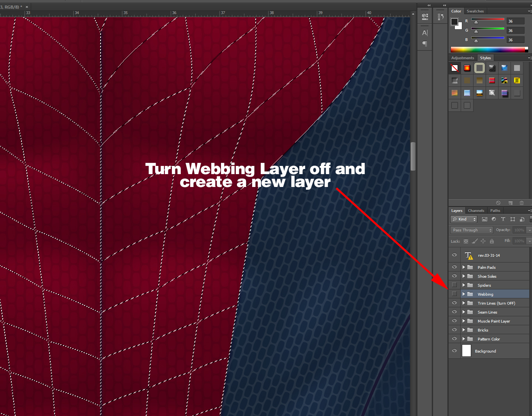
Task: Select the Muscle Paint Layer group
Action: tap(495, 321)
